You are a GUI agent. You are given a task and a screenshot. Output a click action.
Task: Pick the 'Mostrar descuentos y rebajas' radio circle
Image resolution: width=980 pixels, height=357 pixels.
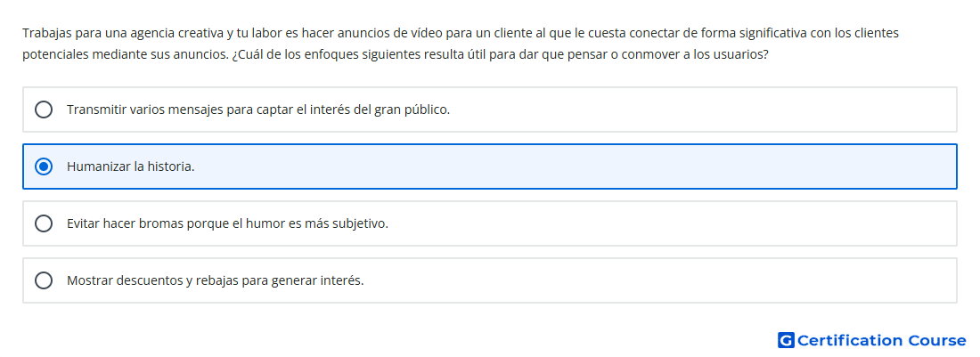(44, 280)
